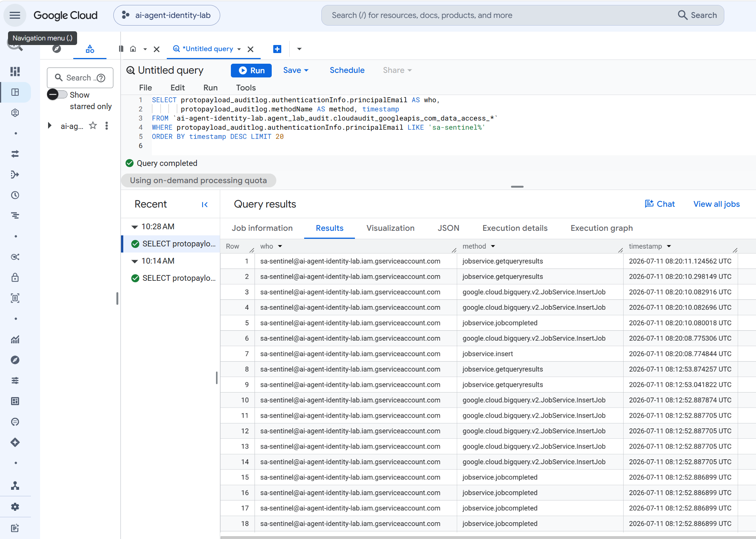Screen dimensions: 756x539
Task: Open the scheduled queries clock sidebar icon
Action: [15, 195]
